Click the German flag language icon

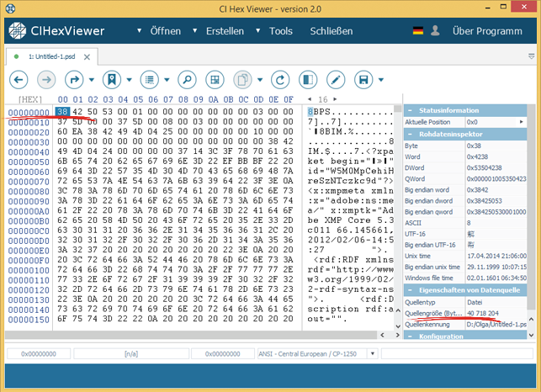pos(417,31)
